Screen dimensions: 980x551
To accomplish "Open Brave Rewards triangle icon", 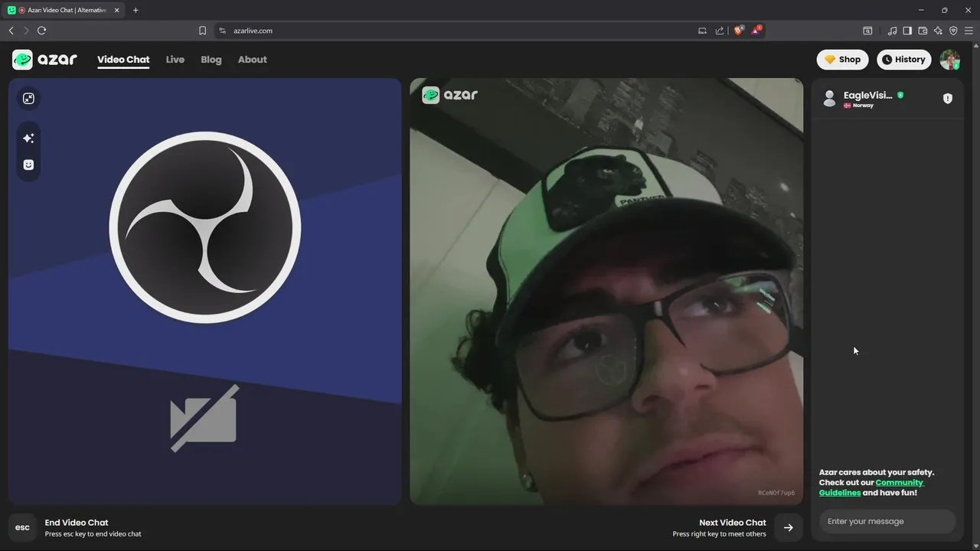I will coord(756,31).
